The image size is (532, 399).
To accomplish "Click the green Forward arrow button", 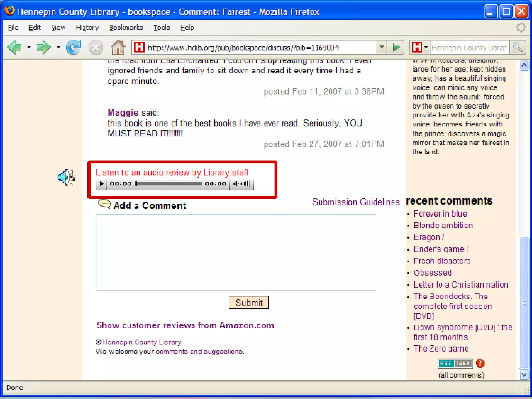I will (x=43, y=48).
